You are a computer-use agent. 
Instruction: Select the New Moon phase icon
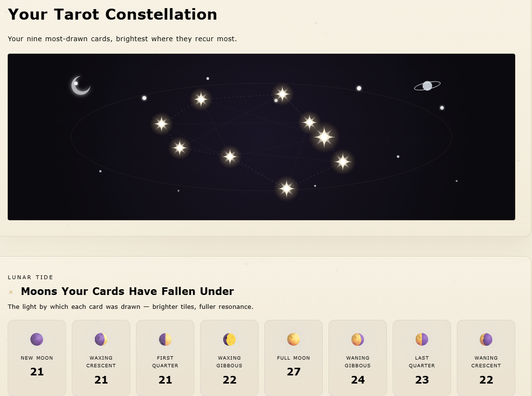[x=37, y=339]
